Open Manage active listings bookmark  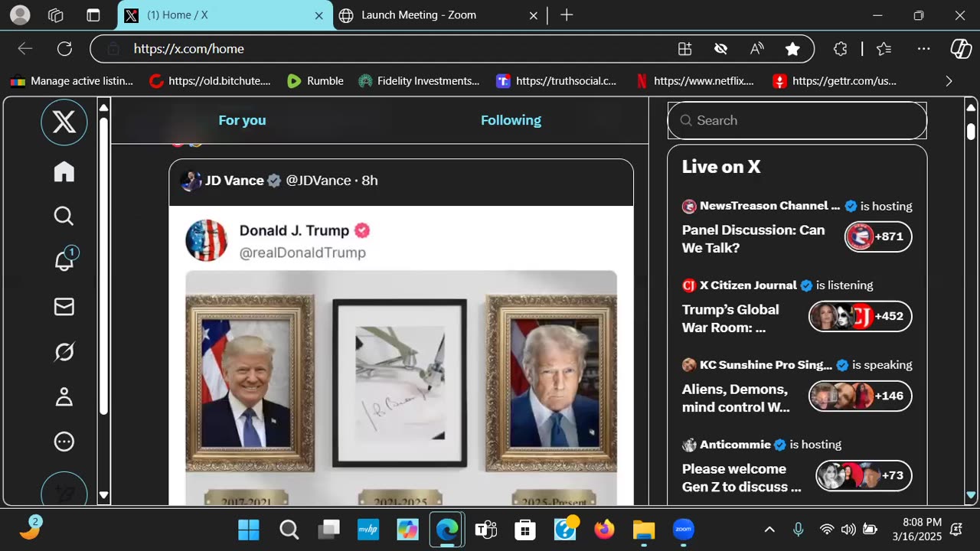[x=72, y=81]
